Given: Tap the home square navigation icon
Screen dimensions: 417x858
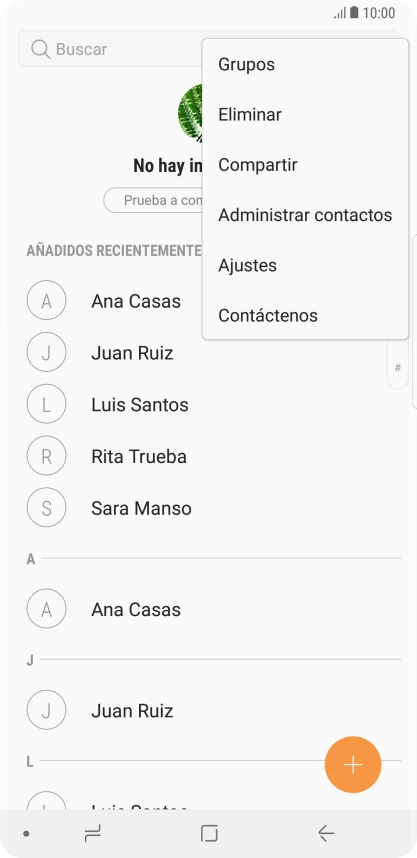Looking at the screenshot, I should pos(209,833).
